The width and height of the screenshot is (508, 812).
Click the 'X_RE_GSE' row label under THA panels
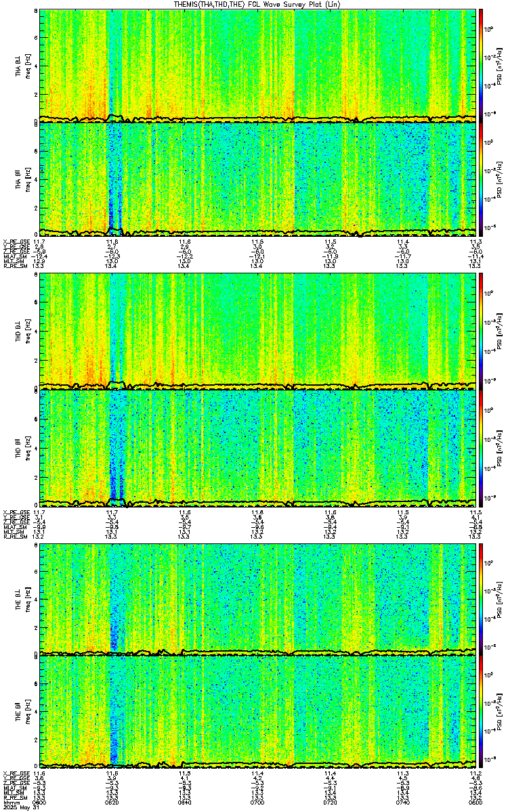click(15, 241)
